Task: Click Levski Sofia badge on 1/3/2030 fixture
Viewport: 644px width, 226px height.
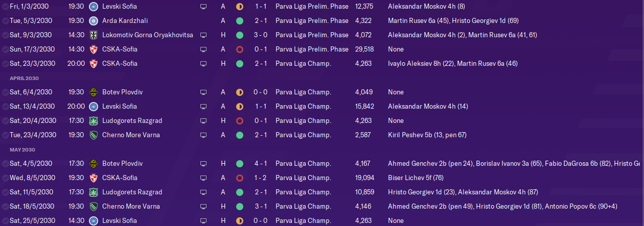Action: [x=93, y=7]
